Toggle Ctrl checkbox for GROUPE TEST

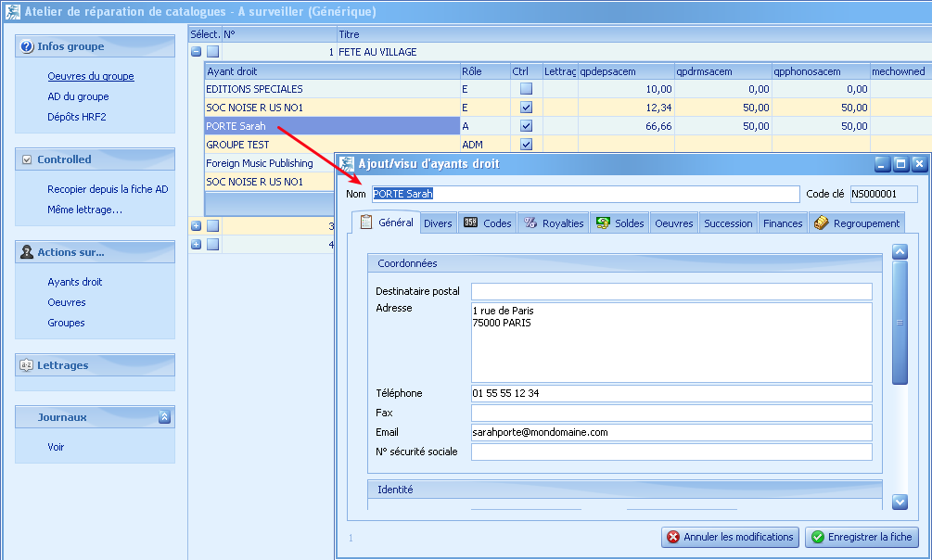pyautogui.click(x=526, y=145)
